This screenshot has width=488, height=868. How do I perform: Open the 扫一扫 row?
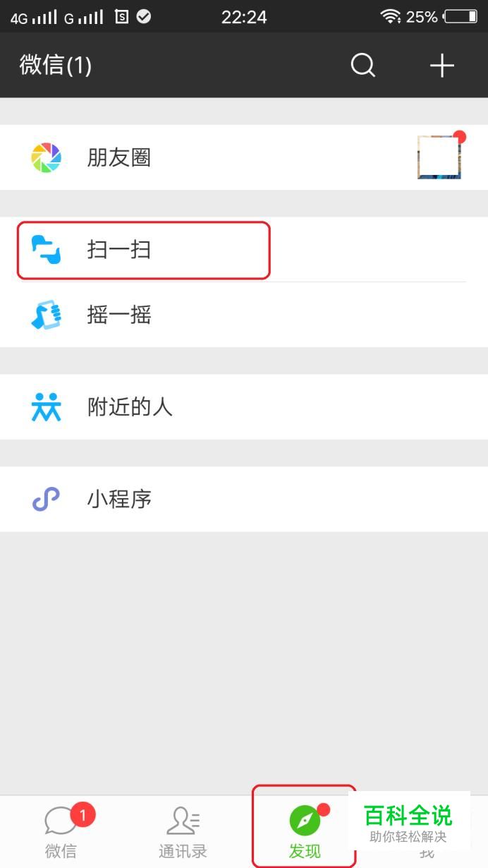[244, 250]
